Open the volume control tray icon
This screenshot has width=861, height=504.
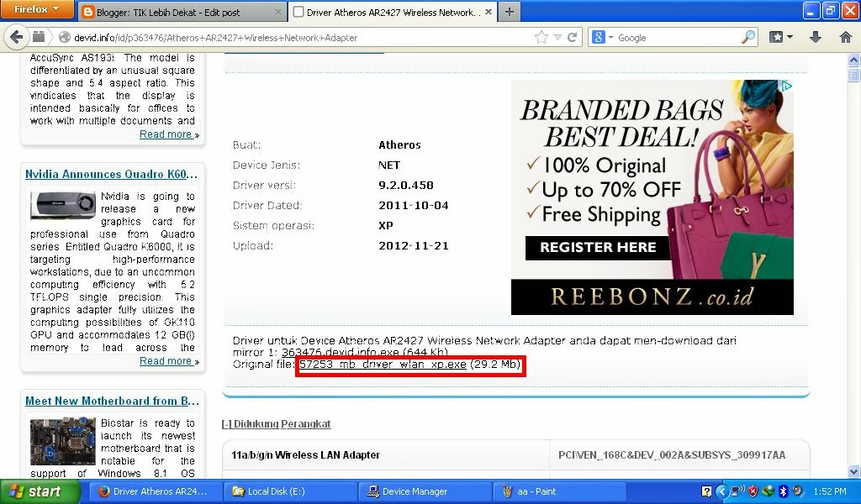point(797,490)
